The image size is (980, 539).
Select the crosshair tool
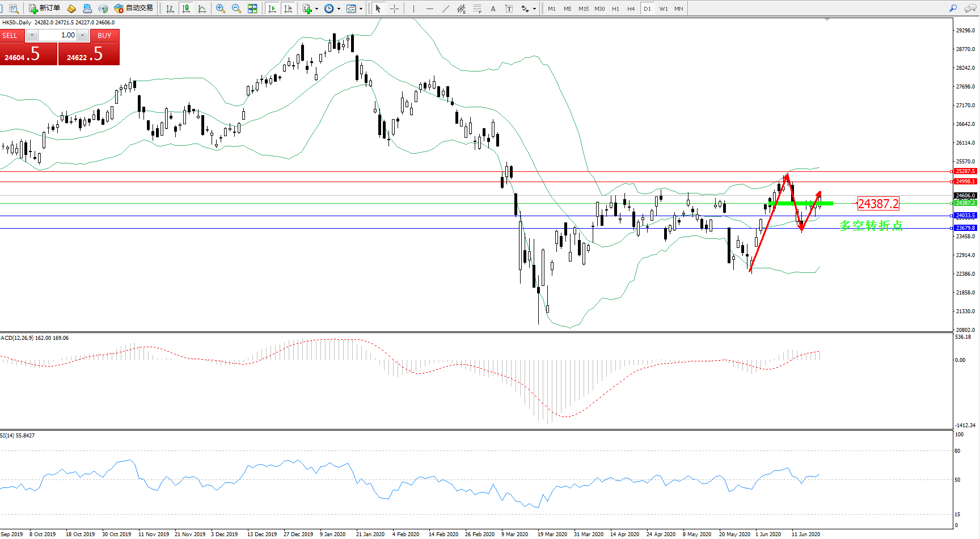395,9
